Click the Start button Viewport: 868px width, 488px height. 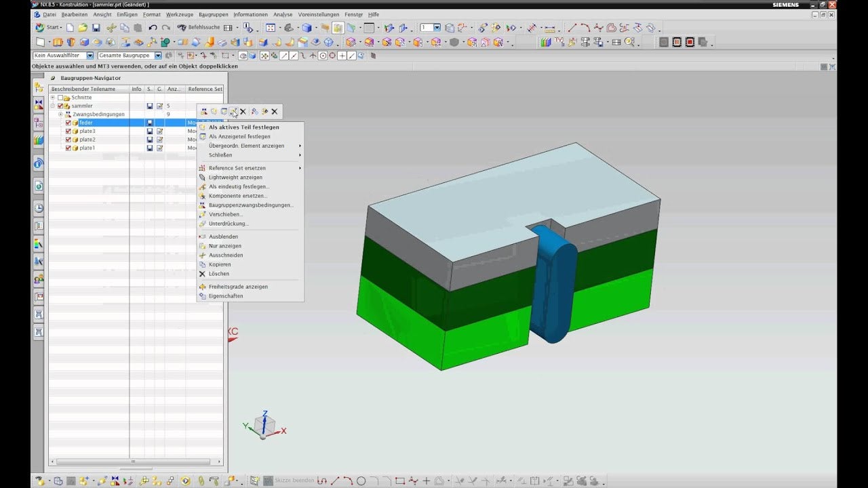(x=48, y=28)
